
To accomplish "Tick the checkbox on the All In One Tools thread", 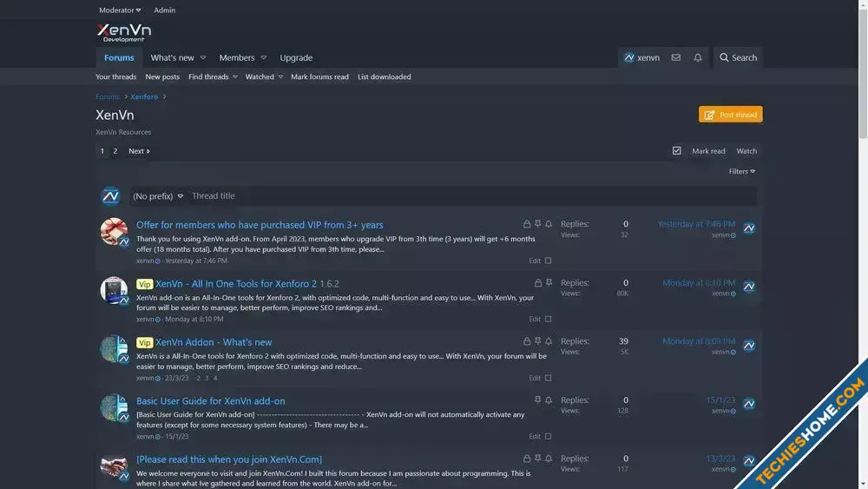I will pos(548,319).
